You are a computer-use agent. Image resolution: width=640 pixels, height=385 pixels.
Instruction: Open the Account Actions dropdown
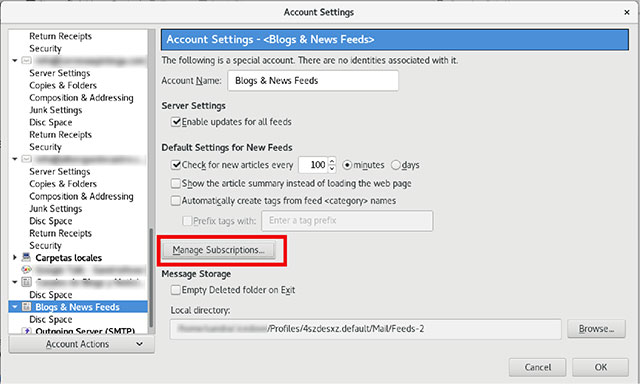[x=82, y=344]
